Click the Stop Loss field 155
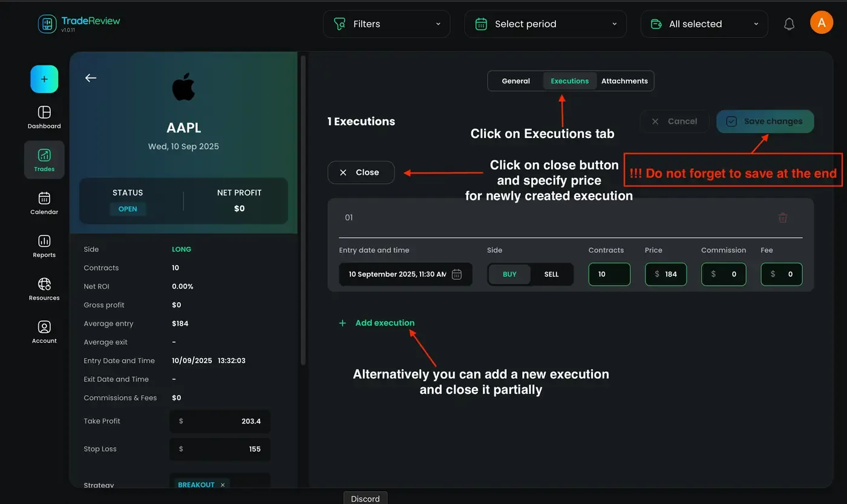 [x=220, y=449]
